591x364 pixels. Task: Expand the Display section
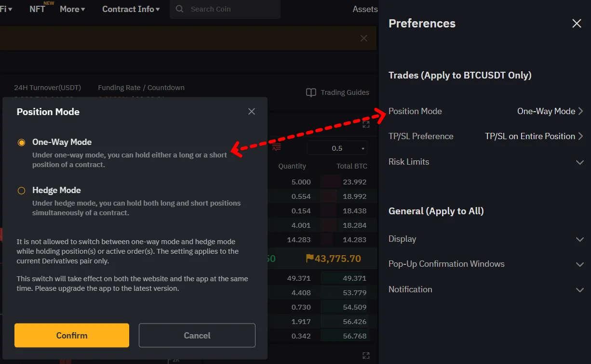(580, 239)
